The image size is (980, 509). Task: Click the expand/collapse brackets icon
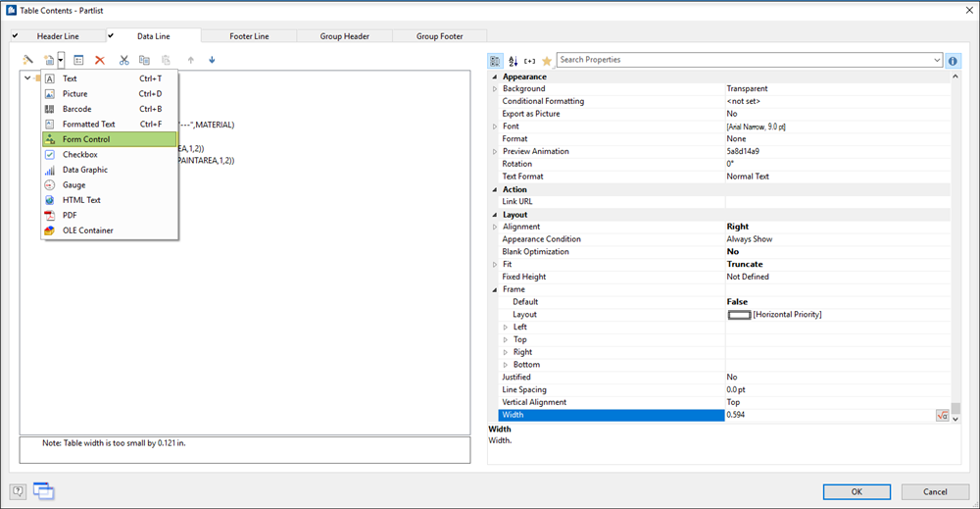click(x=530, y=61)
